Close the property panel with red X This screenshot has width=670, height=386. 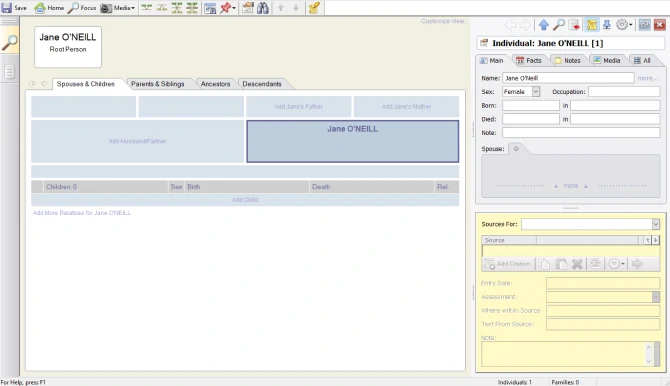click(660, 25)
